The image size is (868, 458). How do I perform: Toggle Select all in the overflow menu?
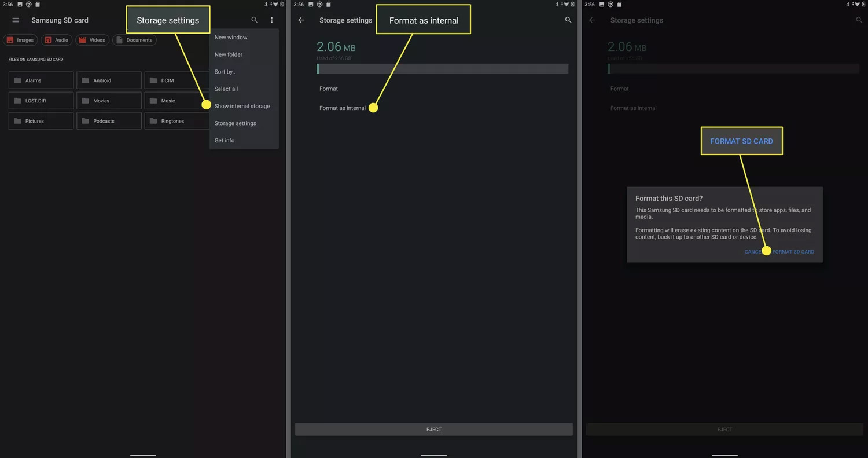tap(226, 89)
